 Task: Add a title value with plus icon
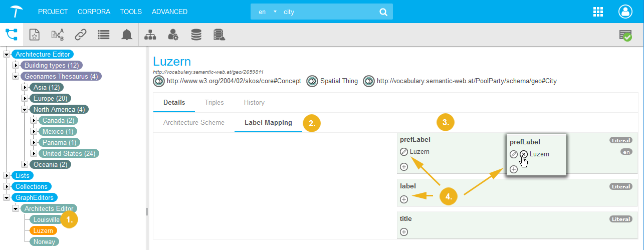404,232
